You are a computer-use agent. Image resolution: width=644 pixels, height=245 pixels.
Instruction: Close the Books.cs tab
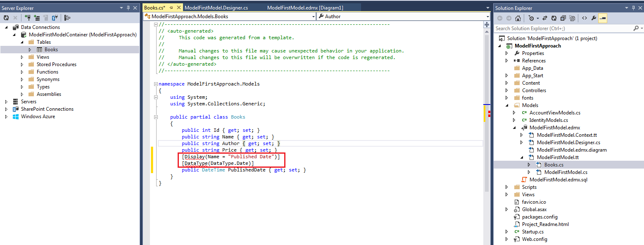(178, 8)
